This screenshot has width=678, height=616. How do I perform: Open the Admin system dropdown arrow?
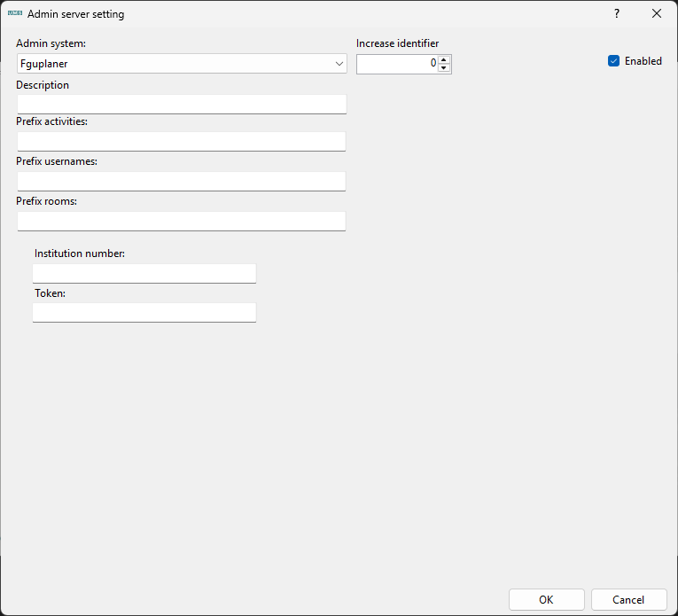339,64
